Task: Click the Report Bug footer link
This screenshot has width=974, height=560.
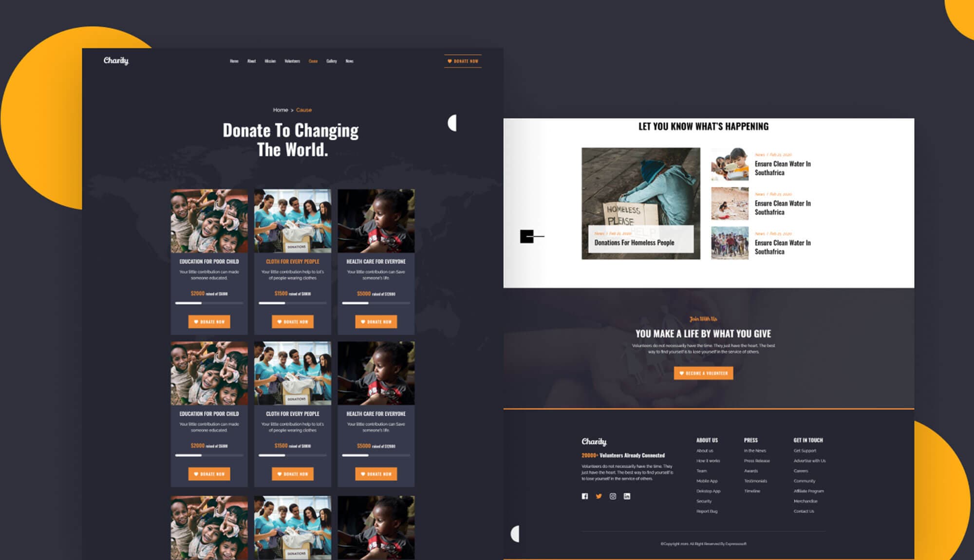Action: click(707, 511)
